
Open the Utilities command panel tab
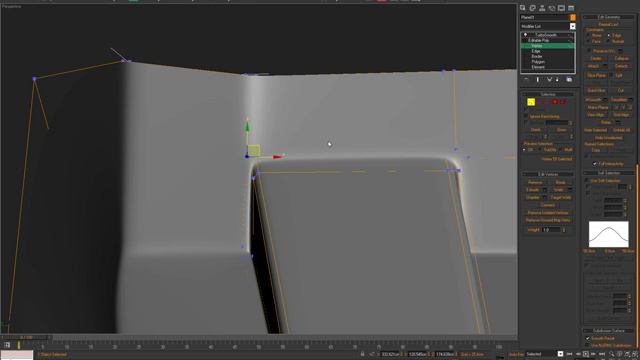click(571, 8)
